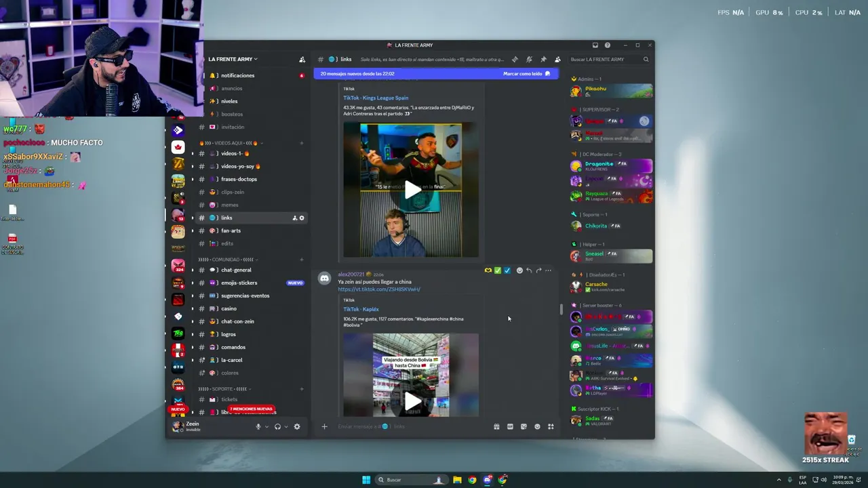Create invite icon on links channel row
The width and height of the screenshot is (868, 488).
tap(295, 218)
